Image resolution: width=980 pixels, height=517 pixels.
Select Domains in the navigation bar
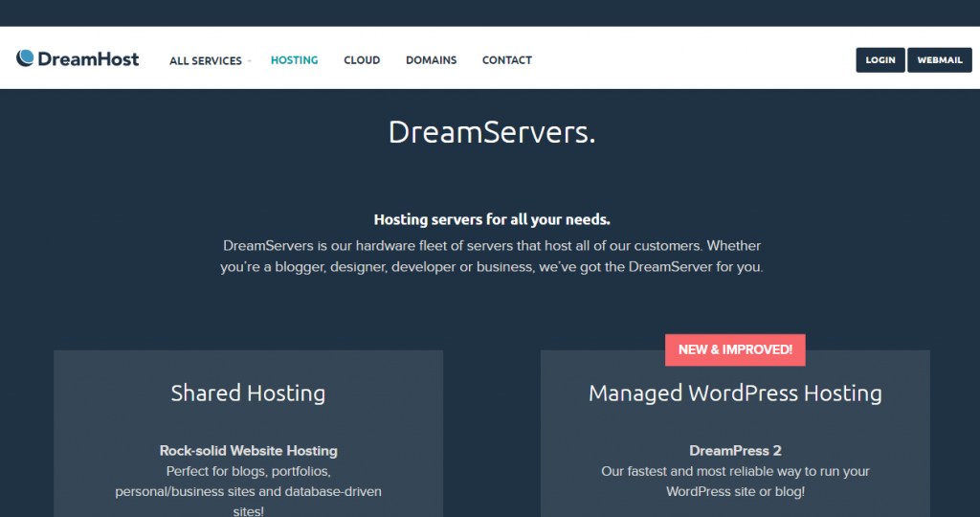coord(431,60)
